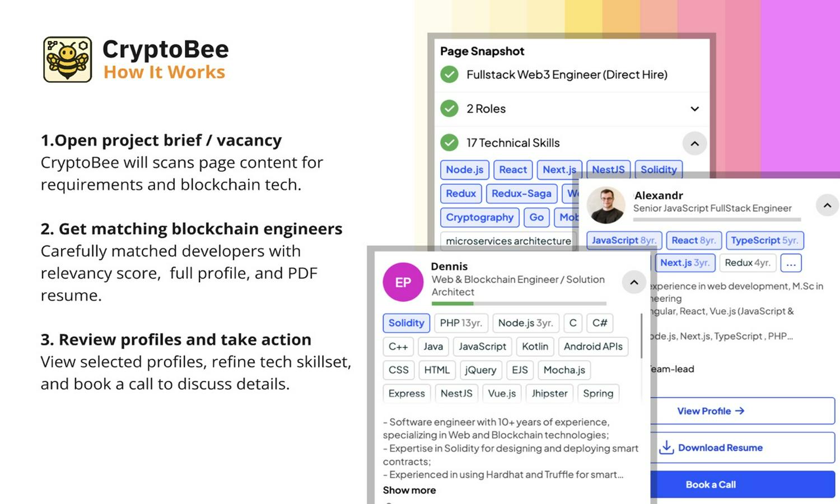Toggle the Go skill chip
Screen dimensions: 840x504
(x=536, y=217)
